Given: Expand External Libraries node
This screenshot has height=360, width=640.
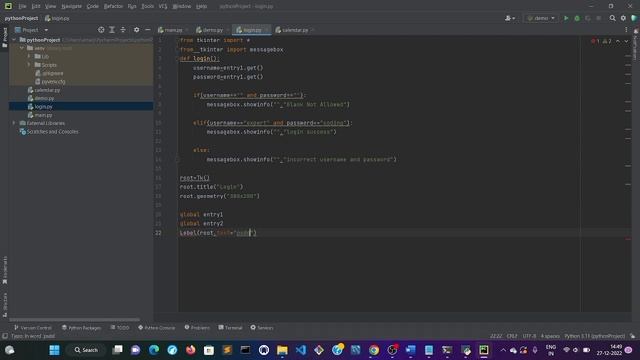Looking at the screenshot, I should click(x=14, y=123).
